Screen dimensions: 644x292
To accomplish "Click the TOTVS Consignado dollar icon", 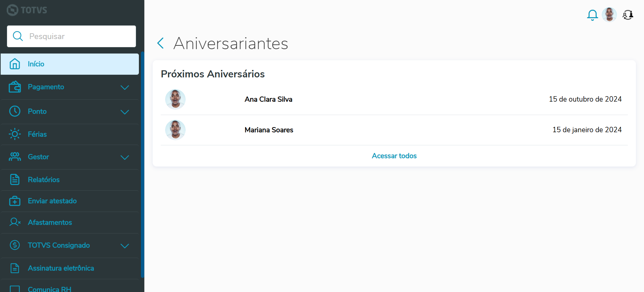I will click(x=15, y=245).
